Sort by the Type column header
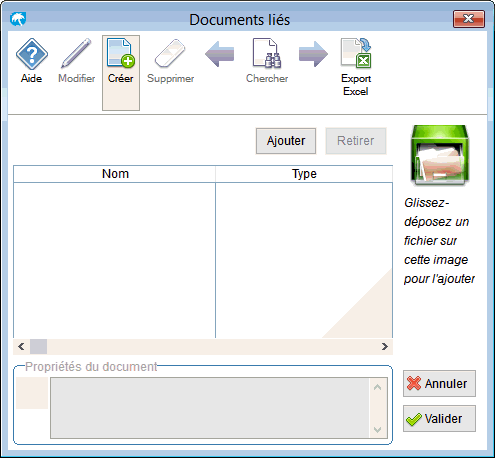 304,174
